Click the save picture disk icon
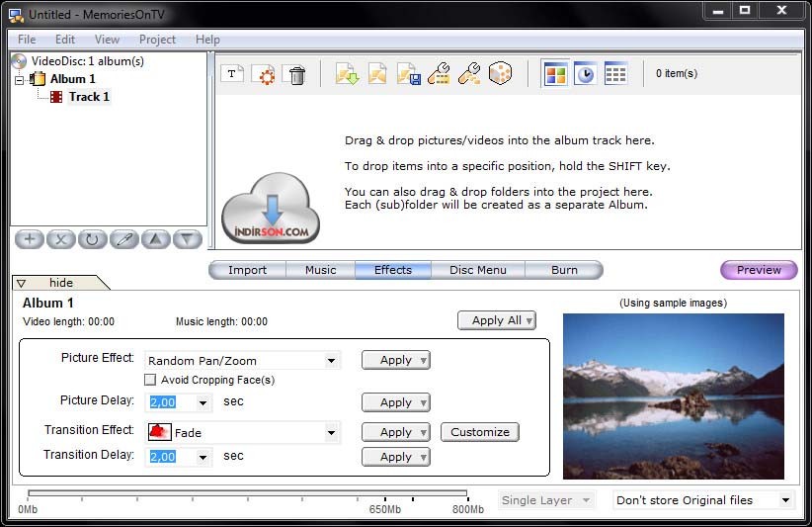 coord(408,73)
